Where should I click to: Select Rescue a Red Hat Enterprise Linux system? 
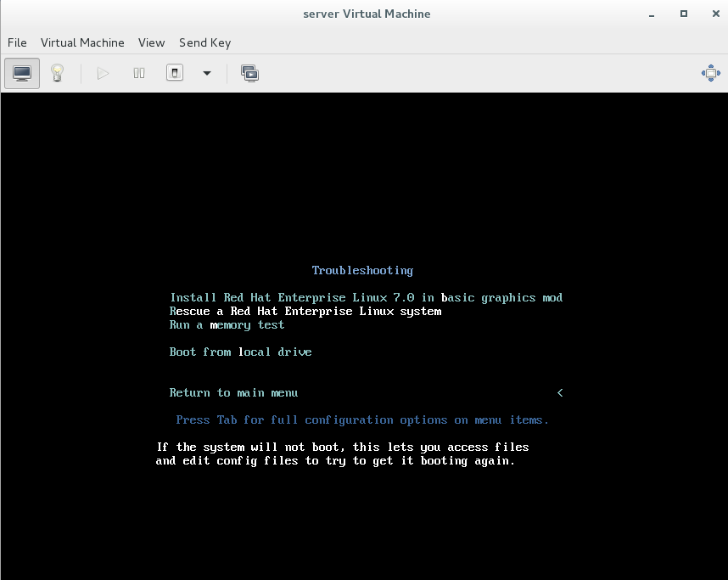[x=305, y=312]
